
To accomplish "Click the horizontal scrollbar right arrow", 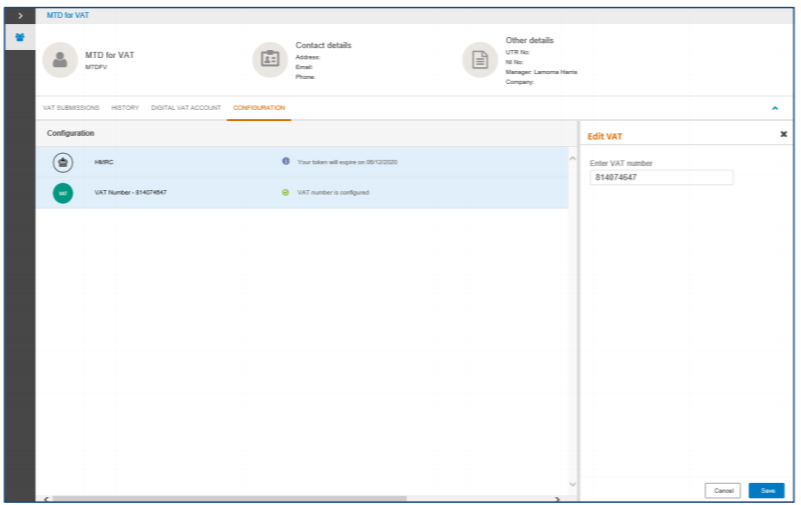I will [557, 499].
